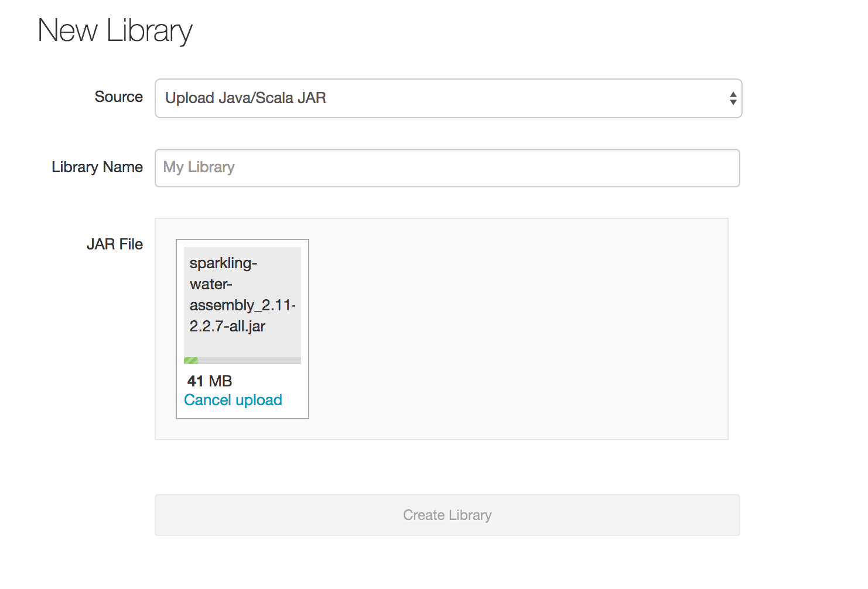This screenshot has width=868, height=589.
Task: Click the up-down arrows on the Source selector
Action: pos(733,98)
